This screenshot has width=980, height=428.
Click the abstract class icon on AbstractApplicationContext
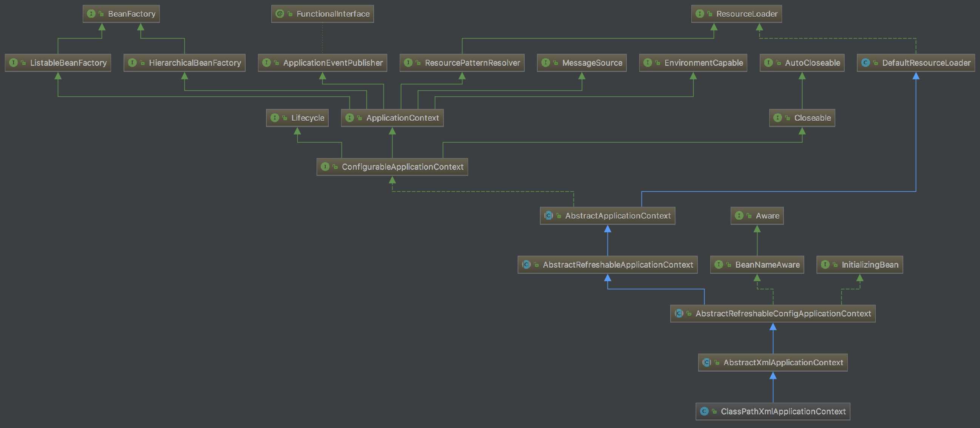click(x=548, y=216)
